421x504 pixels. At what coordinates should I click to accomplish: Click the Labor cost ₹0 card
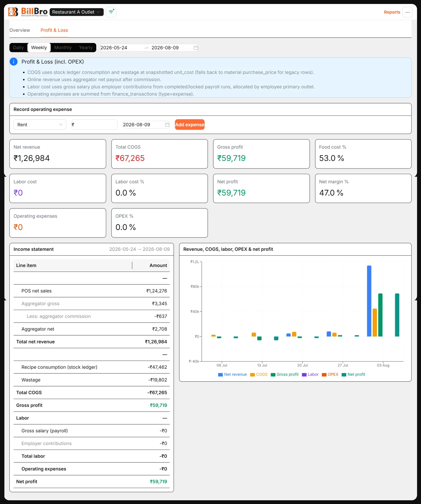tap(58, 189)
